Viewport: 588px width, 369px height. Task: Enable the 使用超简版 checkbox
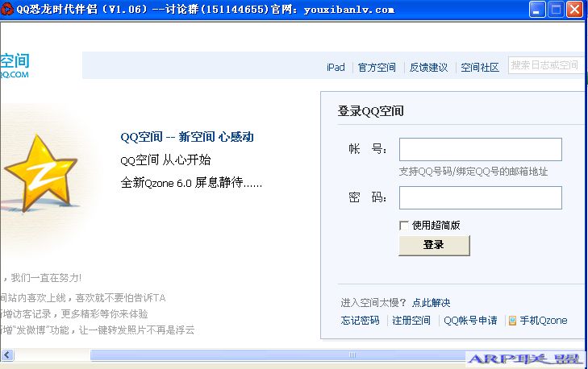click(x=404, y=226)
